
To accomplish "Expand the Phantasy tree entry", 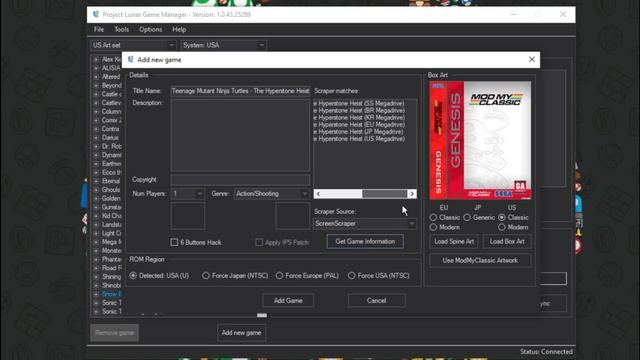I will click(x=96, y=259).
